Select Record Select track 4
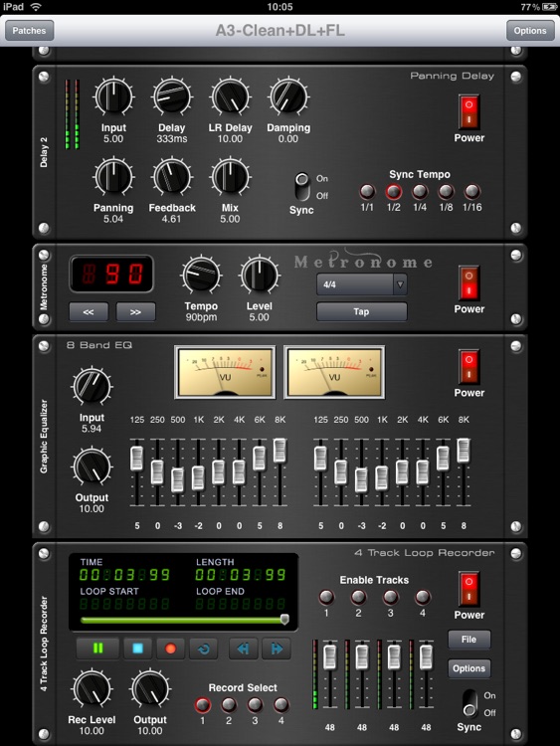The width and height of the screenshot is (560, 746). (x=280, y=704)
